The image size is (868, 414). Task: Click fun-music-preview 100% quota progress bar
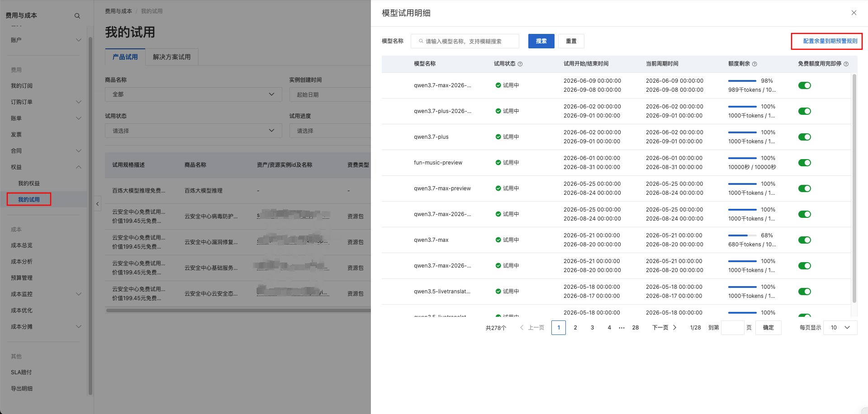(742, 158)
